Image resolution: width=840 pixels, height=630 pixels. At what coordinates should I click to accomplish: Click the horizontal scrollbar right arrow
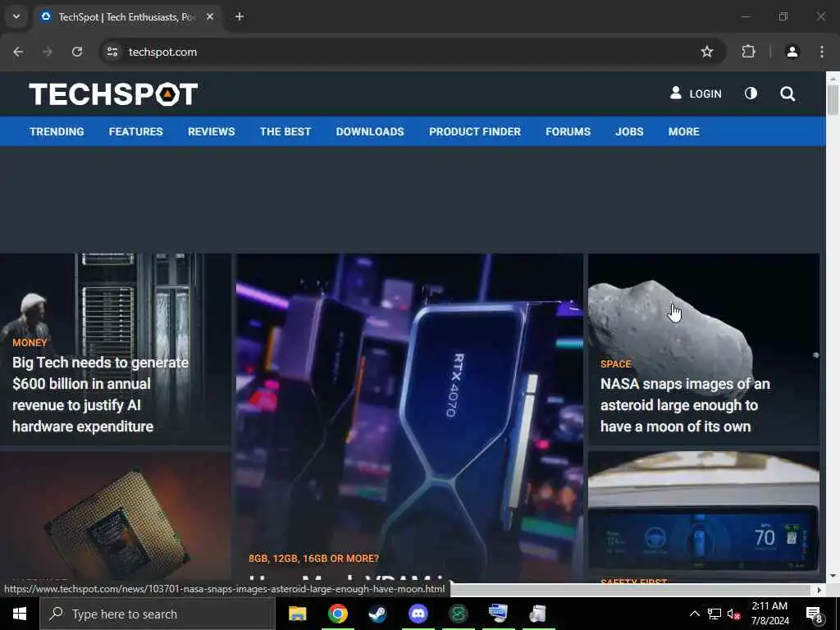point(819,590)
